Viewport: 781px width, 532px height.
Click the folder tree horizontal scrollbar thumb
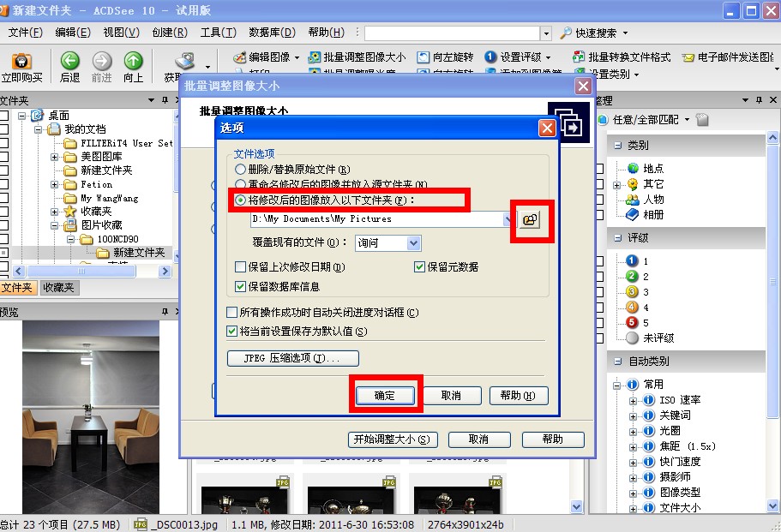pos(81,272)
